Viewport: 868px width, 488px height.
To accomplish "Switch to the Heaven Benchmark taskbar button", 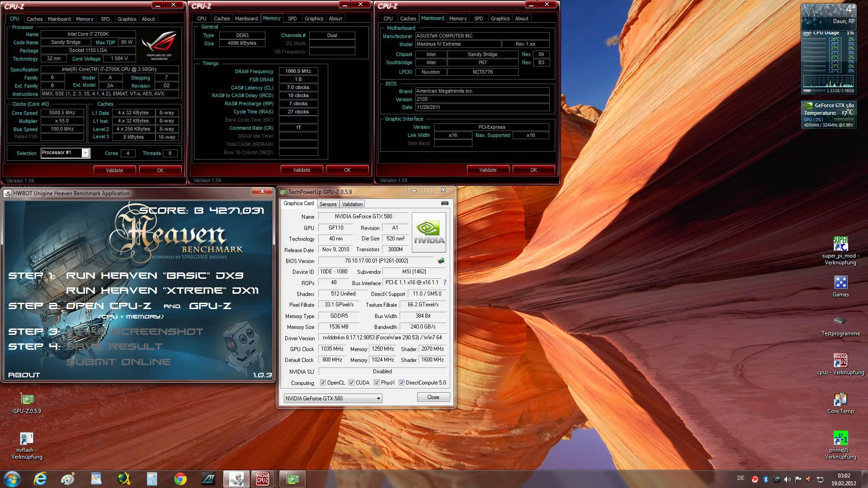I will point(236,479).
